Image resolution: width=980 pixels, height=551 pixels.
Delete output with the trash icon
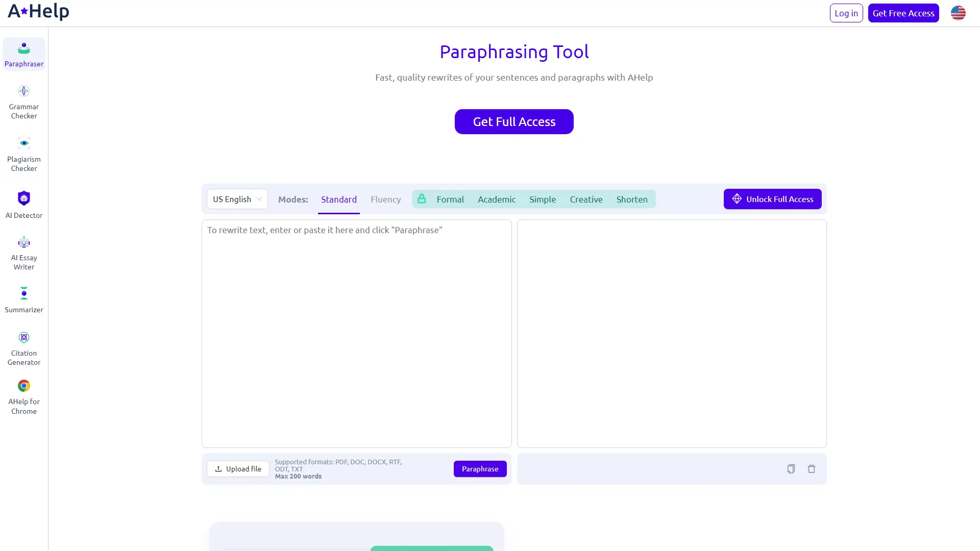click(x=812, y=469)
